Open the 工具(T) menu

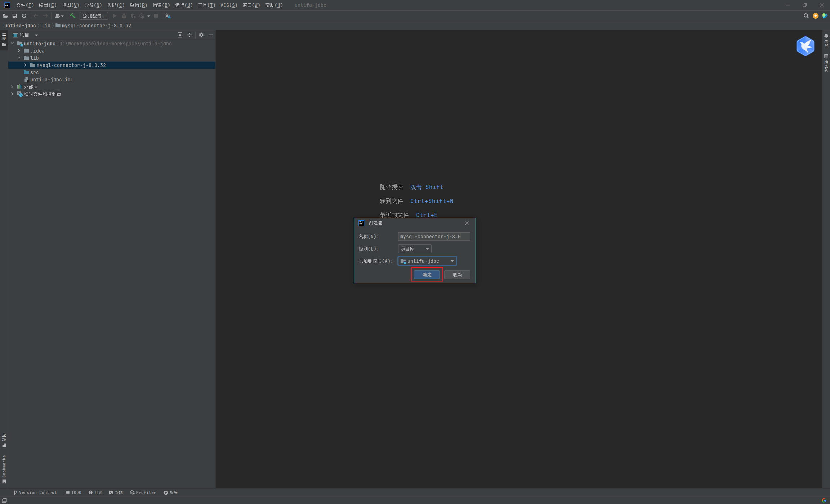point(206,5)
